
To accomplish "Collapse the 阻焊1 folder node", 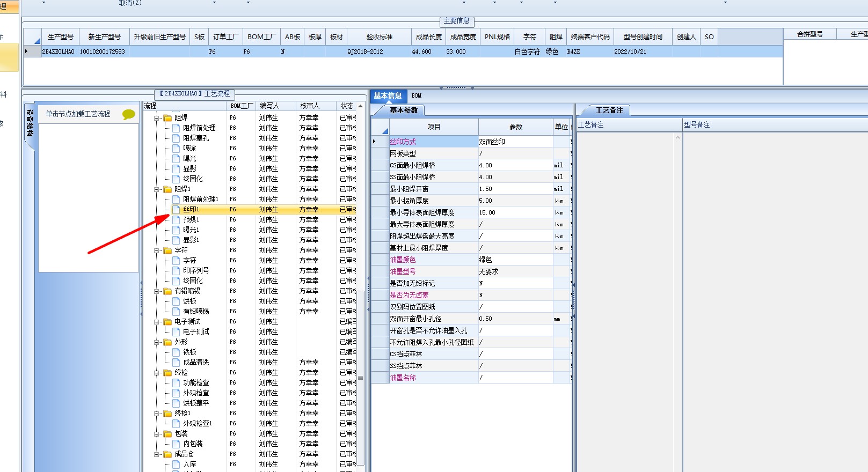I will pos(157,189).
